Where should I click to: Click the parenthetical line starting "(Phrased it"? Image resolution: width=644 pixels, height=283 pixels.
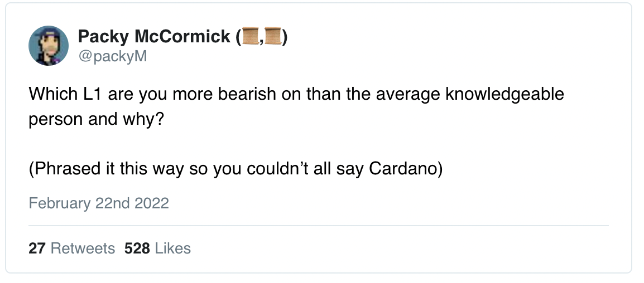click(236, 169)
